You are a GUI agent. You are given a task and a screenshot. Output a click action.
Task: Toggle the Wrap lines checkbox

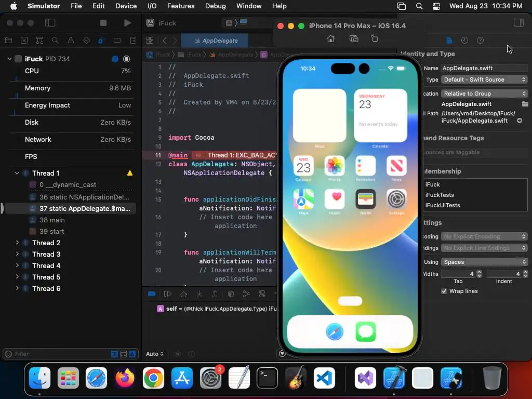tap(444, 291)
